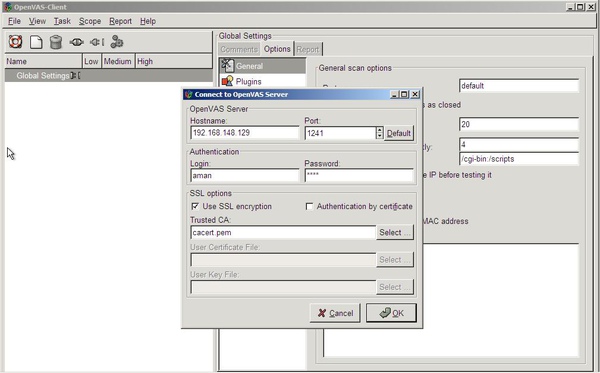Create a new task with blank page icon

coord(36,42)
